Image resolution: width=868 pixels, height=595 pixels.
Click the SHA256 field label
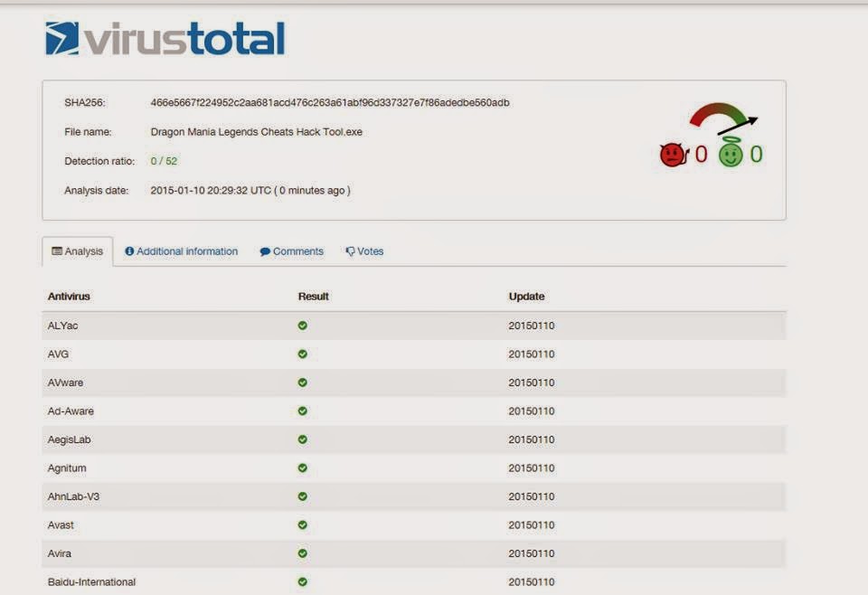point(85,102)
